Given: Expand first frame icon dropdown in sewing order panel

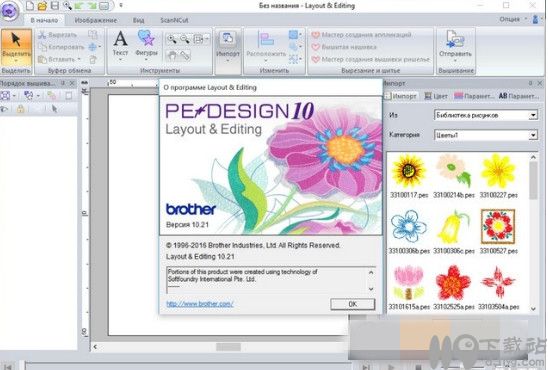Looking at the screenshot, I should pyautogui.click(x=14, y=96).
